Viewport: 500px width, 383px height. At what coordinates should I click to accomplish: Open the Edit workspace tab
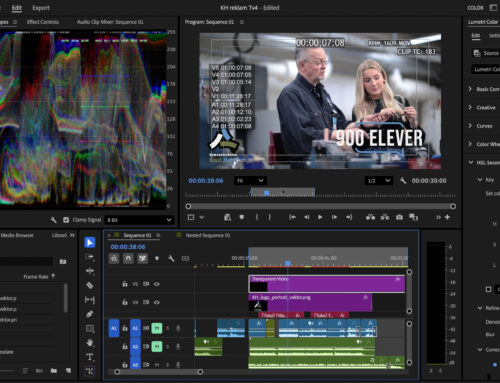point(17,8)
